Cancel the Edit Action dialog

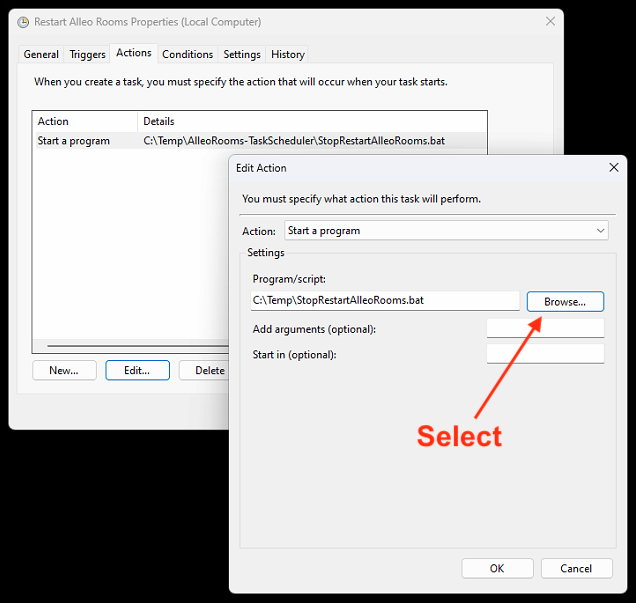(x=576, y=568)
